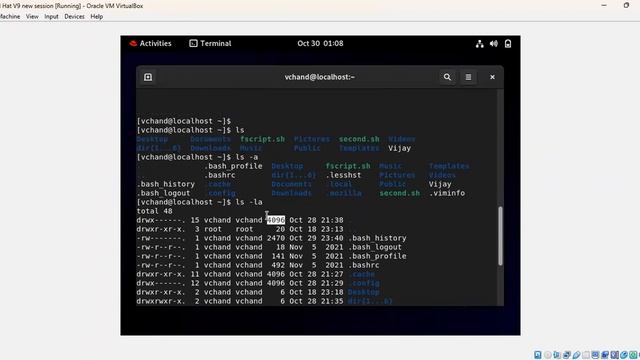Click VirtualBox display status icon
The height and width of the screenshot is (360, 640).
click(x=596, y=355)
